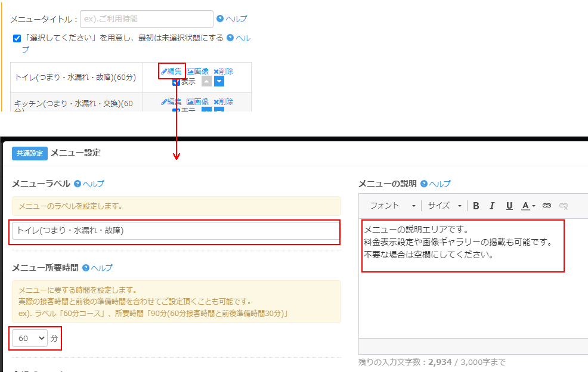Click the unlink icon in the editor toolbar
This screenshot has height=378, width=588.
[564, 206]
